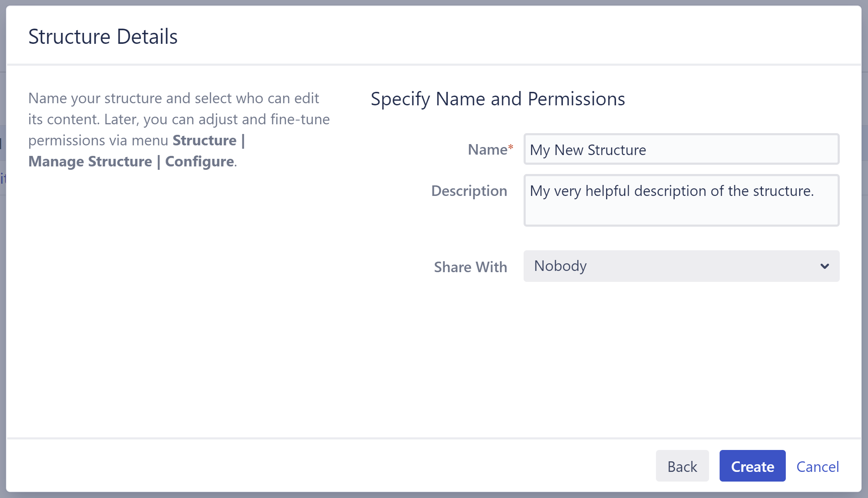The width and height of the screenshot is (868, 498).
Task: Place cursor in 'My New Structure' text
Action: pyautogui.click(x=588, y=150)
